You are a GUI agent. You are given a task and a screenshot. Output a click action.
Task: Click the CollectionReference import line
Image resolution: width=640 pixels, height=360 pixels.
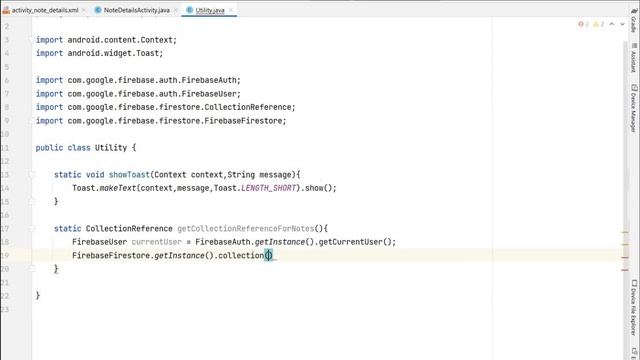[165, 107]
